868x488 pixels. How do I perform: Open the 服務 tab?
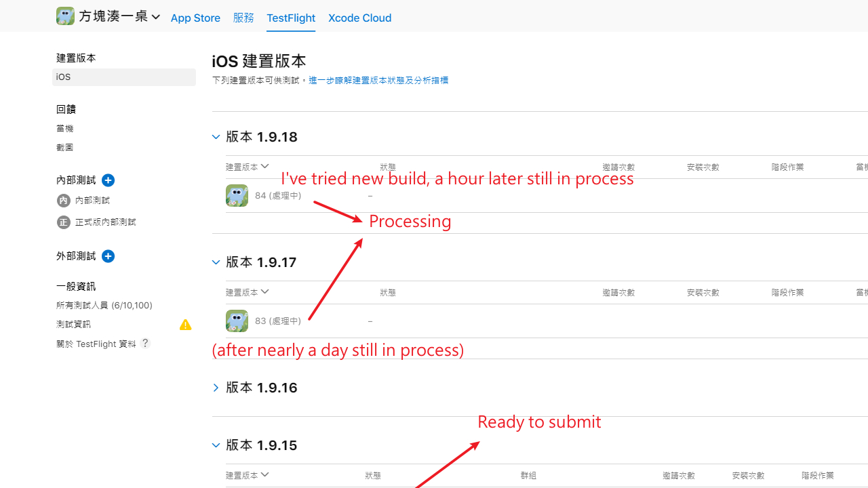point(243,18)
